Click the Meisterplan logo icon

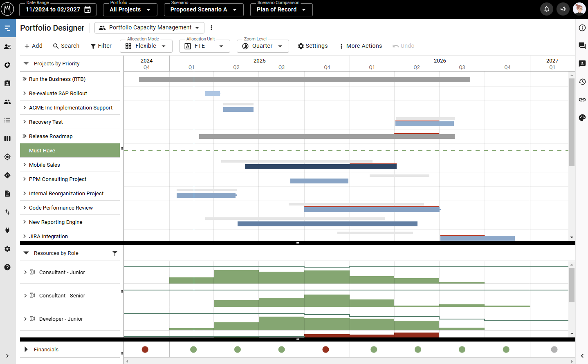[7, 9]
